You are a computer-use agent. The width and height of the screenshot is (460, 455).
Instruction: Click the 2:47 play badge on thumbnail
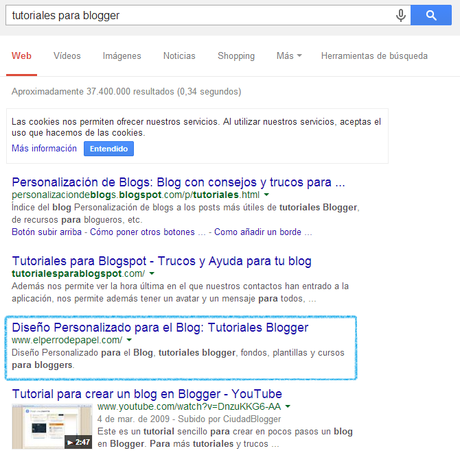point(78,442)
